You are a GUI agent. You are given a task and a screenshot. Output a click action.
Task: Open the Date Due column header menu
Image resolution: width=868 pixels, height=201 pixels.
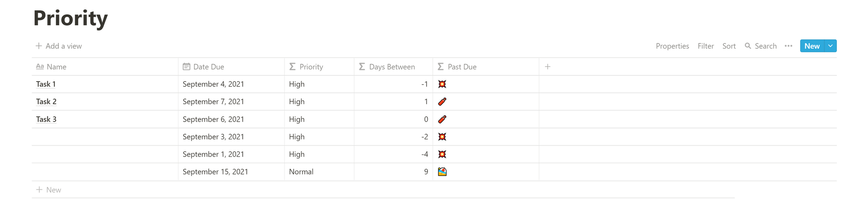pyautogui.click(x=231, y=66)
